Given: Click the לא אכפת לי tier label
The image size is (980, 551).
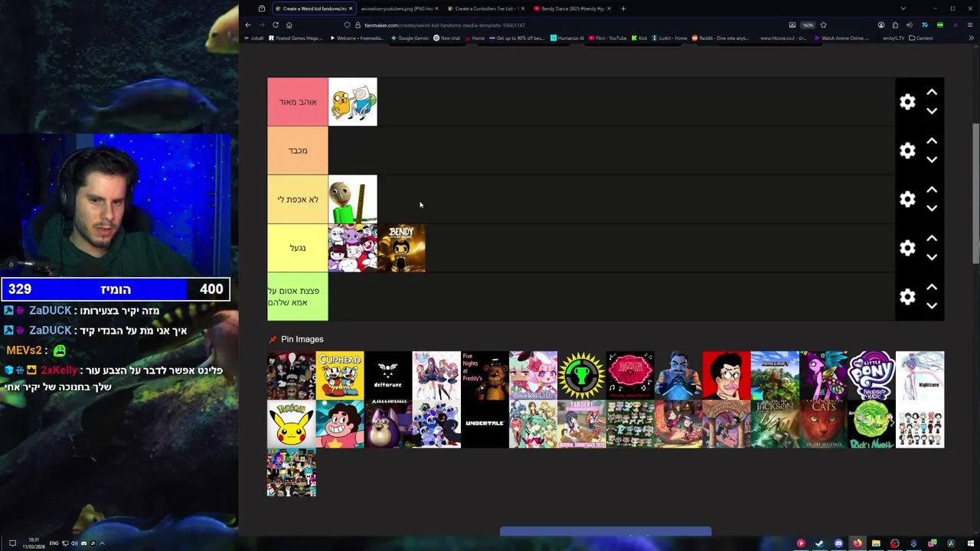Looking at the screenshot, I should click(x=298, y=200).
